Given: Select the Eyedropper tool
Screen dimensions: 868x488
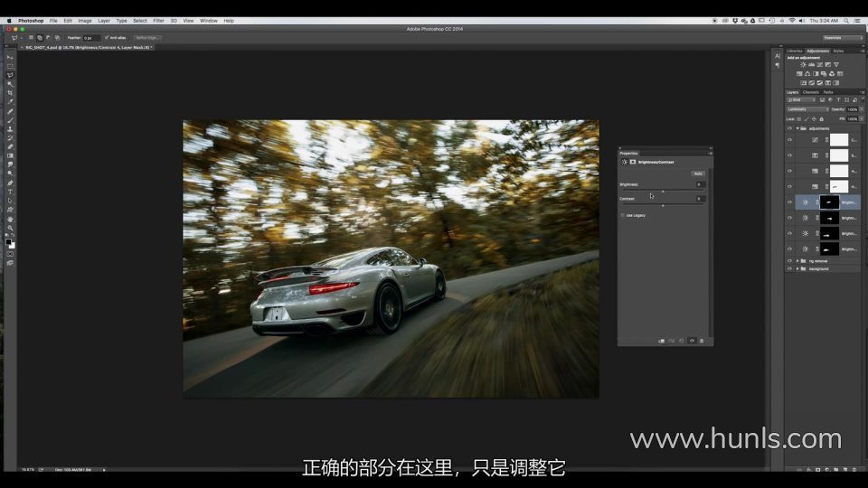Looking at the screenshot, I should click(x=10, y=102).
